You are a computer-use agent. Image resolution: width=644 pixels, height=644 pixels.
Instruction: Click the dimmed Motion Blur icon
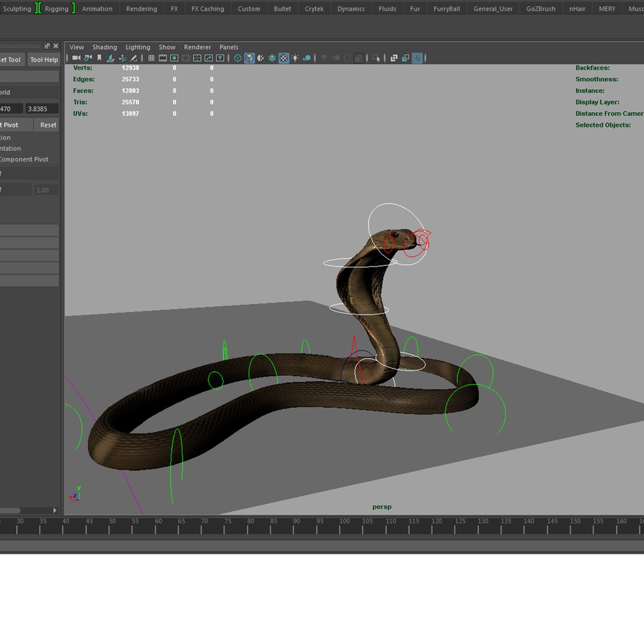tap(336, 58)
